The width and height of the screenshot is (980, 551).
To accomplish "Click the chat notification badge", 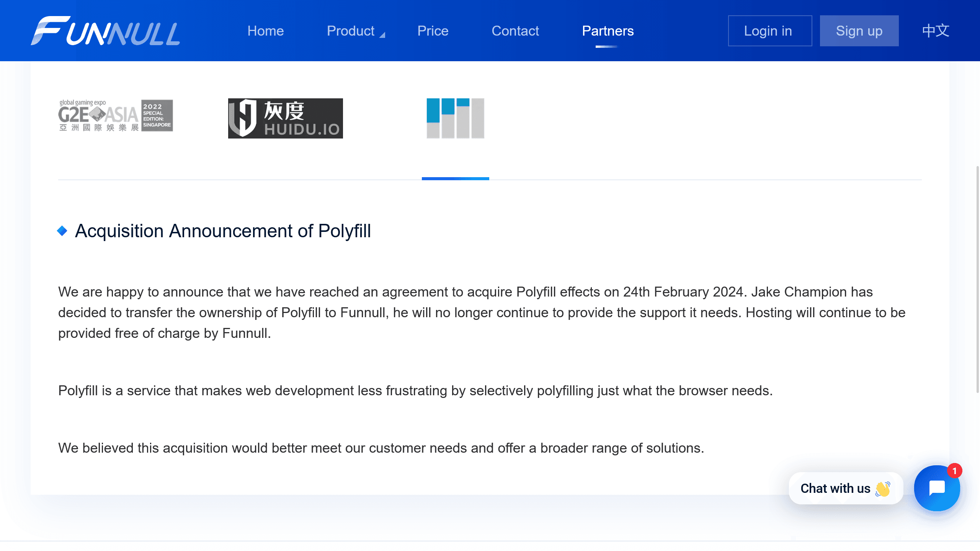I will 955,471.
